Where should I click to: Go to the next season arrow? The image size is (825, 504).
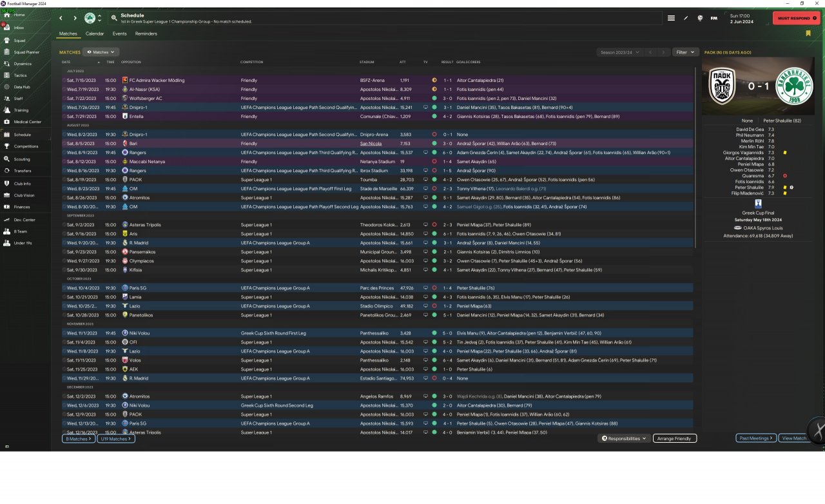(x=664, y=52)
